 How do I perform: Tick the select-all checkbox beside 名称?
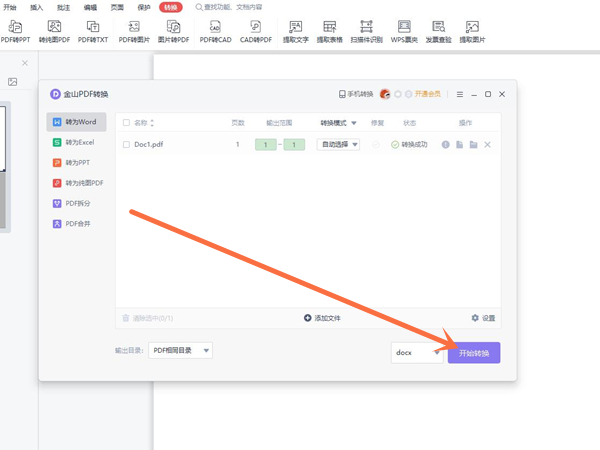(126, 123)
